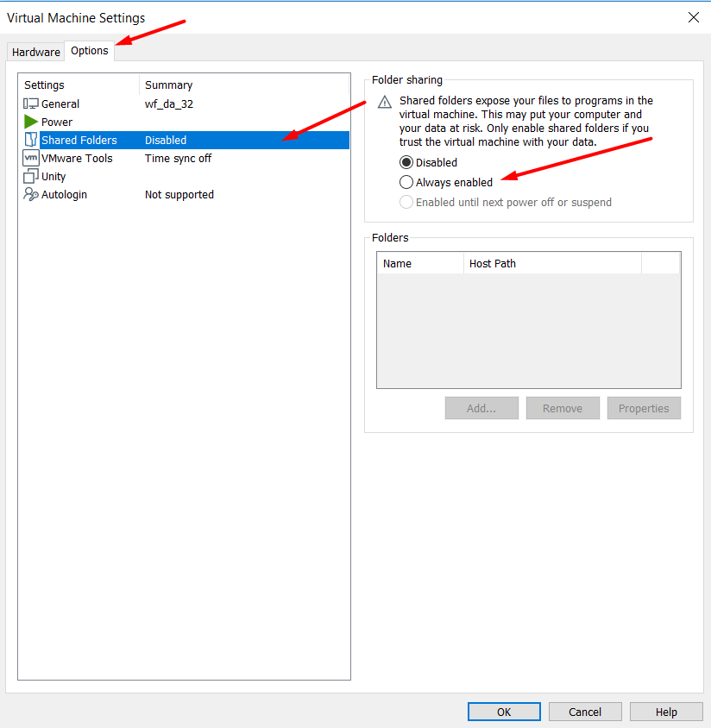Switch to the Options tab
This screenshot has height=728, width=711.
coord(89,51)
